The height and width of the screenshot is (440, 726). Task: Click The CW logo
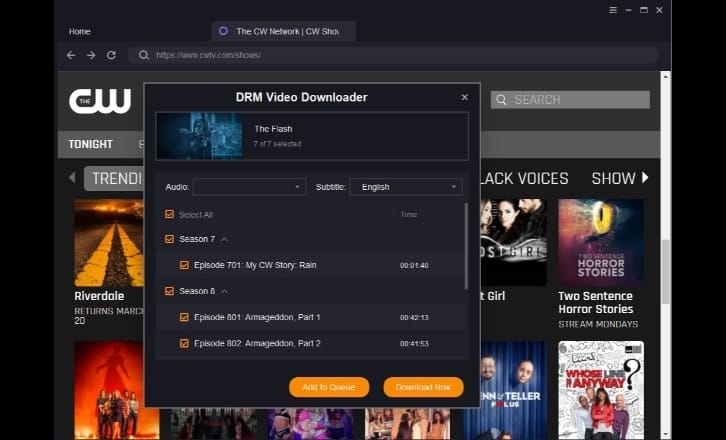tap(100, 100)
